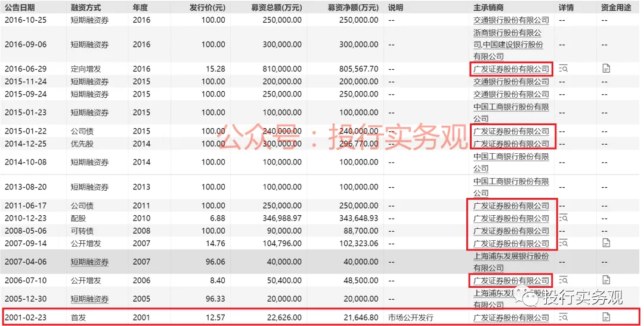644x326 pixels.
Task: Select issue price 15.28 cell
Action: 215,69
